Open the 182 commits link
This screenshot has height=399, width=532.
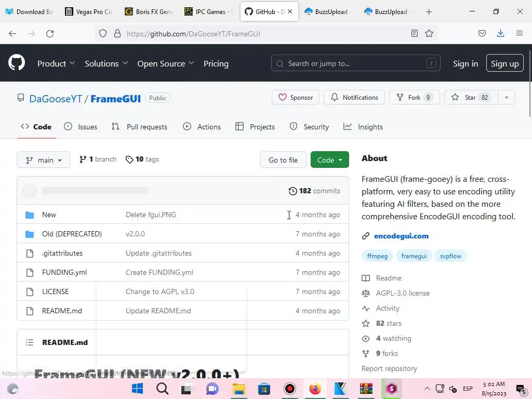[314, 191]
